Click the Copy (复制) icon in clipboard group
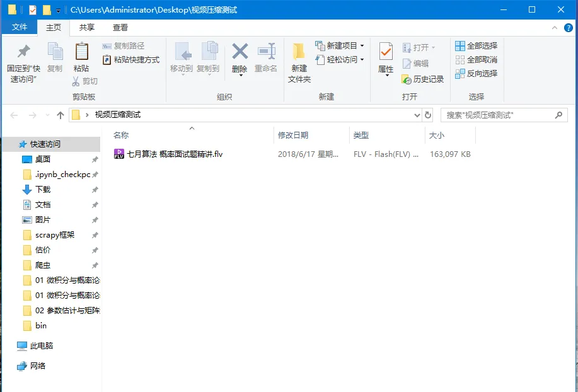This screenshot has width=578, height=392. coord(55,52)
